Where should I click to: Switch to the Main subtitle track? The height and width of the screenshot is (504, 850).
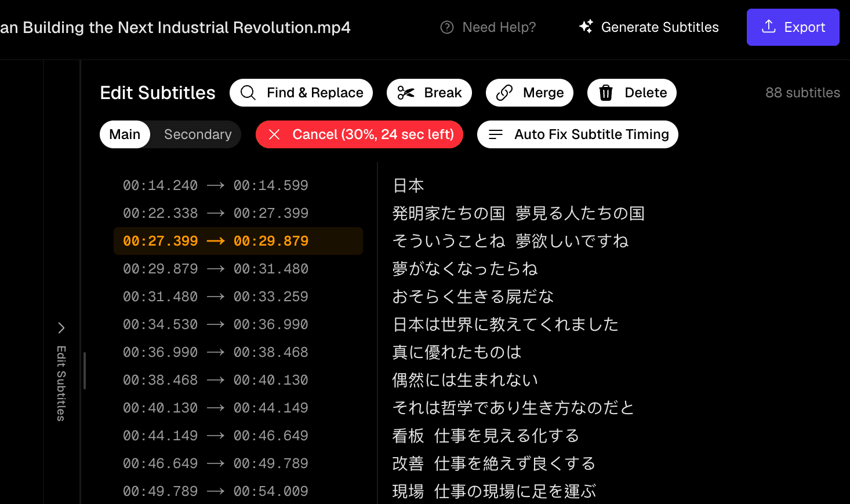[x=125, y=134]
